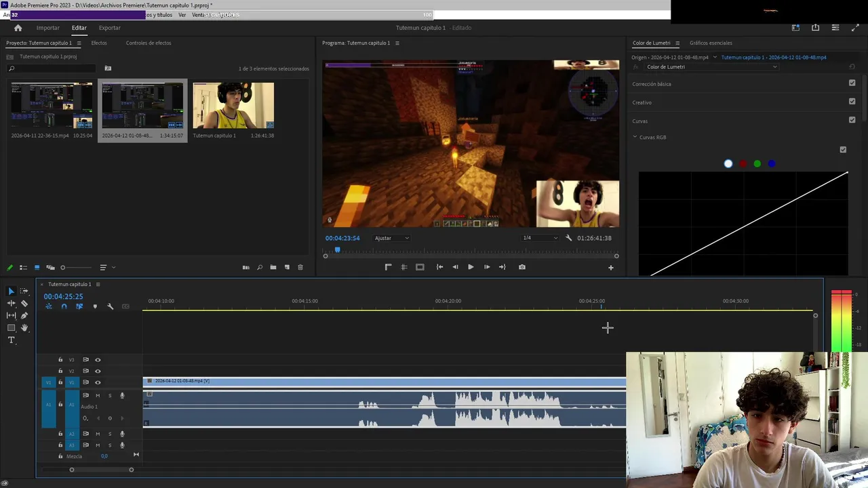Open Program monitor button editor plus icon
The image size is (868, 488).
[x=610, y=268]
